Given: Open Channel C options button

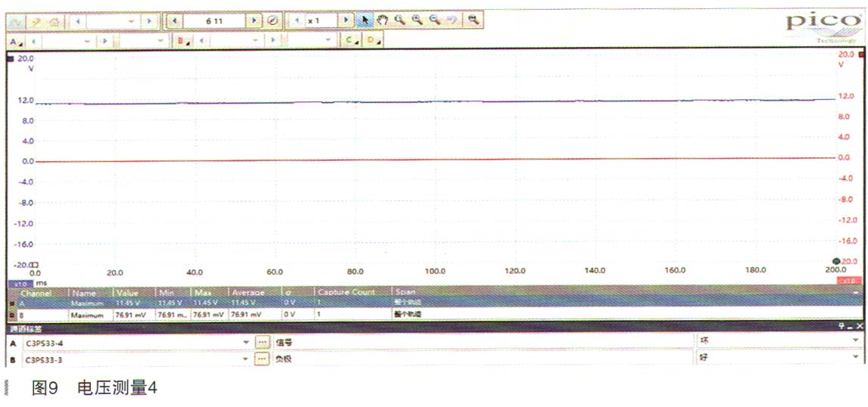Looking at the screenshot, I should point(351,42).
